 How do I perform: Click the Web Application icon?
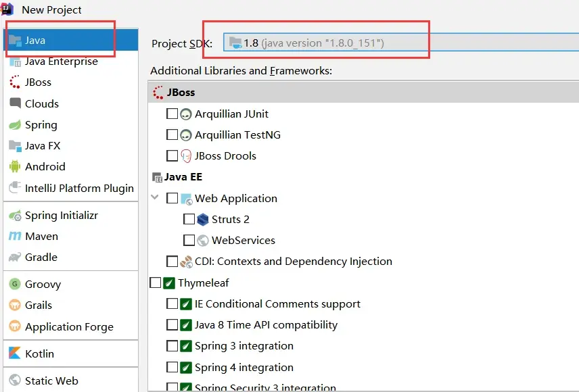coord(187,199)
